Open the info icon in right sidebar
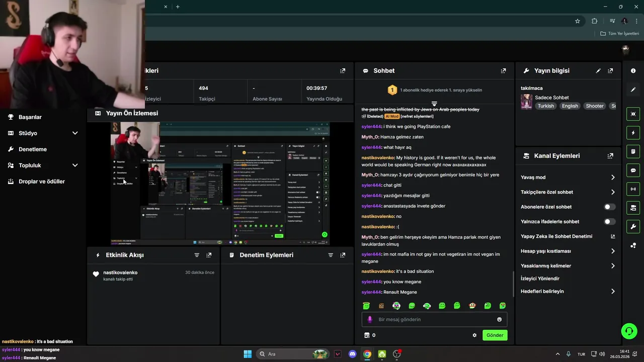Screen dimensions: 644x362 (x=633, y=71)
